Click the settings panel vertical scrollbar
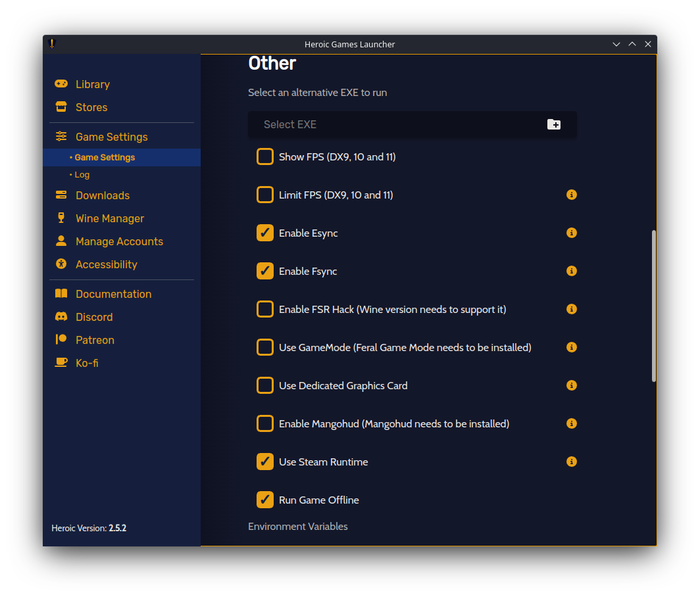Viewport: 700px width, 597px height. [653, 306]
